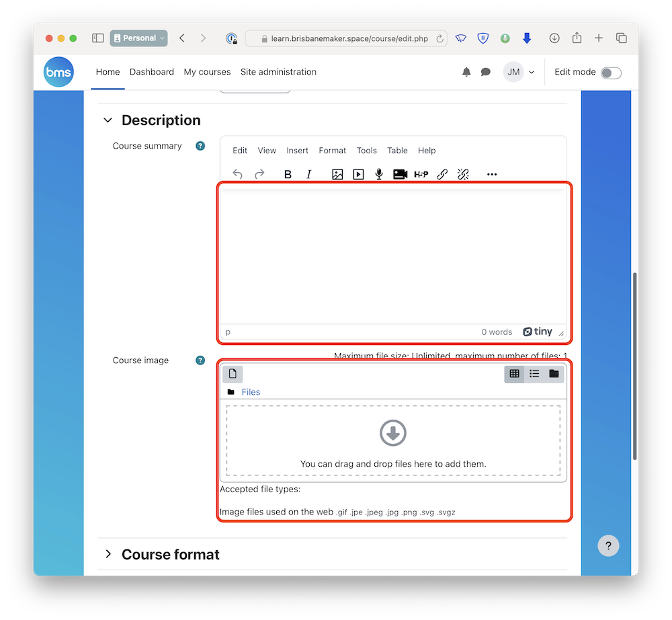Switch file picker to icon grid view
This screenshot has width=672, height=620.
pyautogui.click(x=515, y=374)
